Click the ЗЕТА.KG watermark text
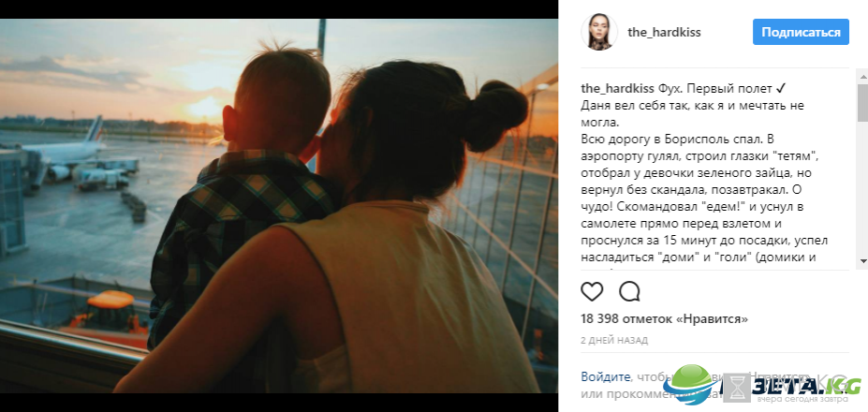This screenshot has height=412, width=868. tap(806, 384)
